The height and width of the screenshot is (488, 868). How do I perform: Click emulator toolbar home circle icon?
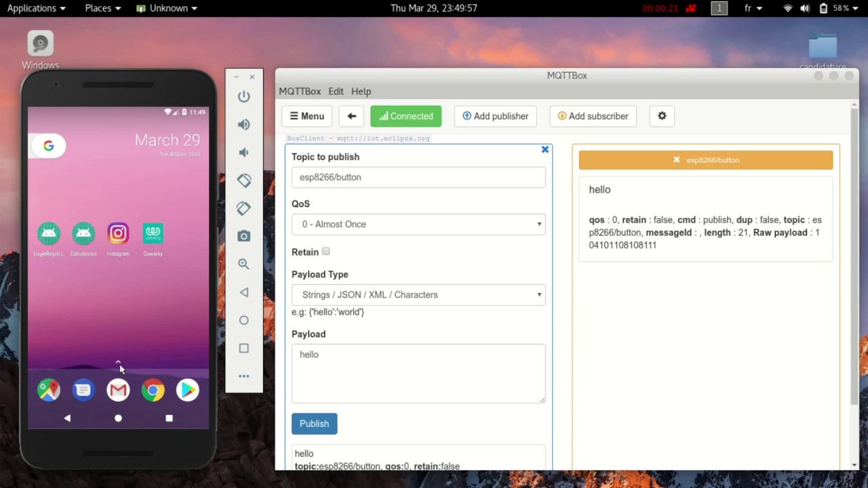click(244, 320)
